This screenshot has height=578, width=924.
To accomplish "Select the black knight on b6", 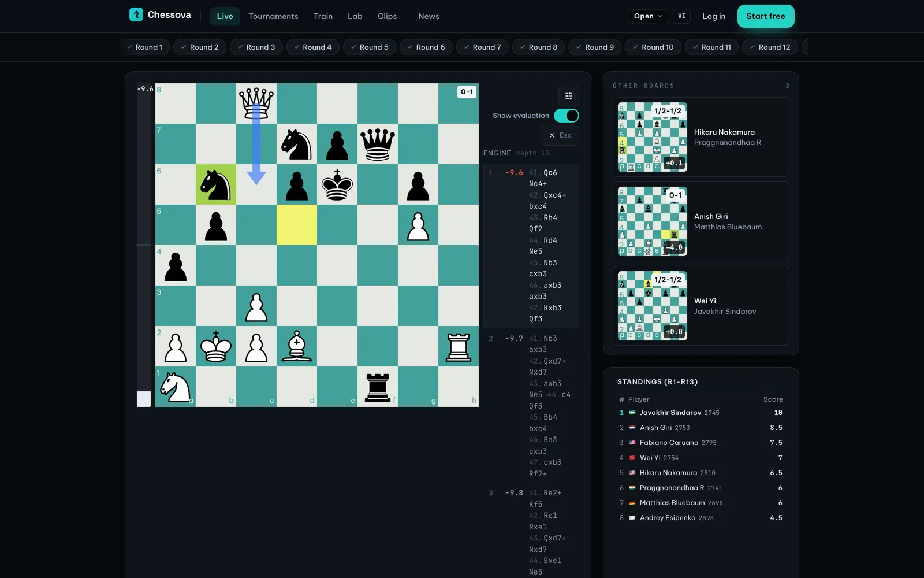I will [216, 184].
